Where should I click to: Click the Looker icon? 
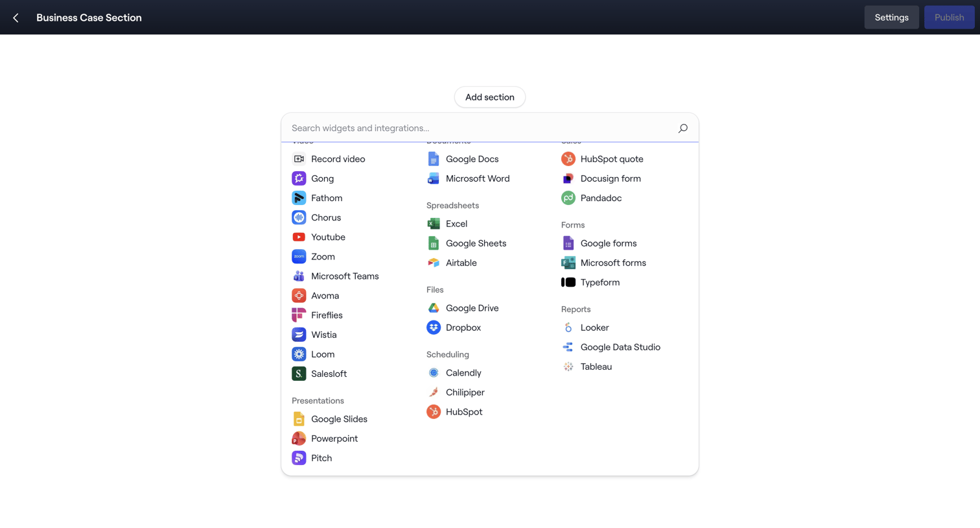568,328
